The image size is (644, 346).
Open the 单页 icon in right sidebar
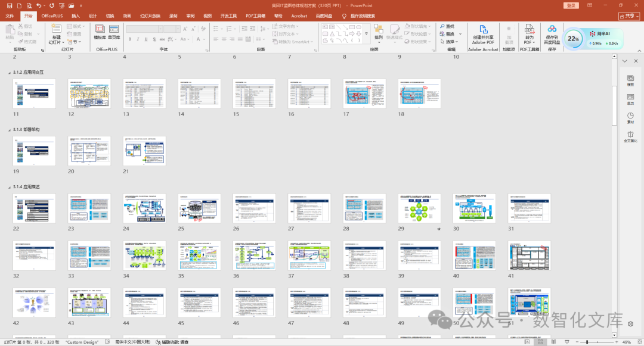coord(630,99)
